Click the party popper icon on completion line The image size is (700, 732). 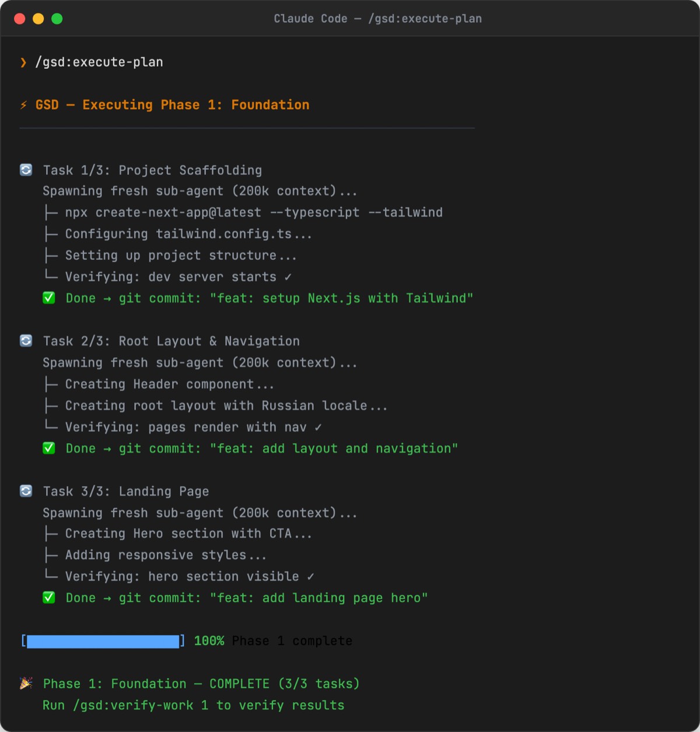(x=26, y=683)
